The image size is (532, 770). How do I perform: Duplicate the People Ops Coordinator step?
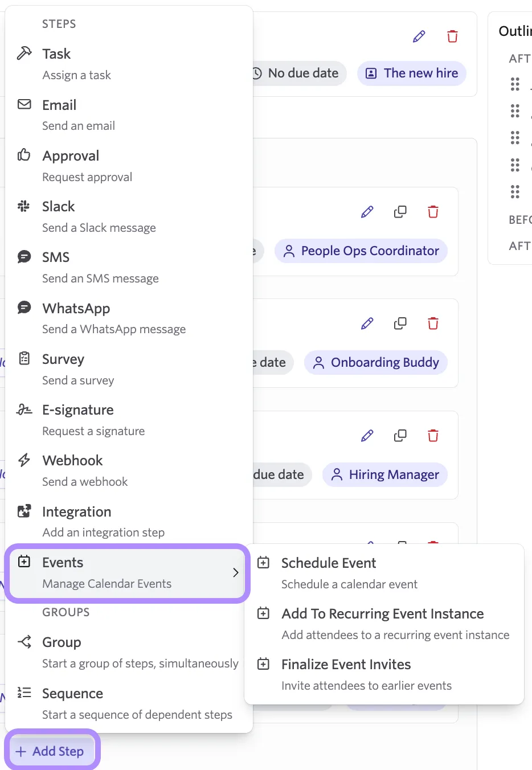[x=400, y=212]
